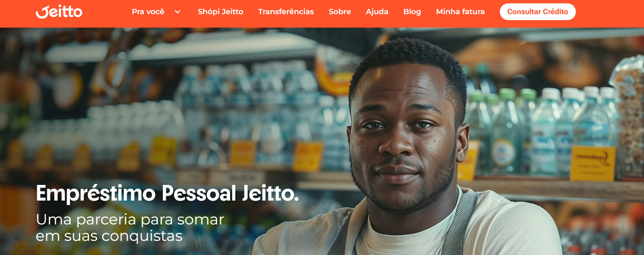The image size is (644, 255).
Task: Click the yellow price tag on right shelf
Action: pyautogui.click(x=592, y=163)
